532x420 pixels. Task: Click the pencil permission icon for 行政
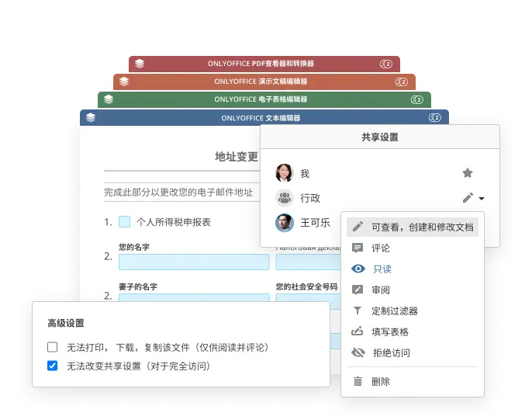pyautogui.click(x=468, y=198)
